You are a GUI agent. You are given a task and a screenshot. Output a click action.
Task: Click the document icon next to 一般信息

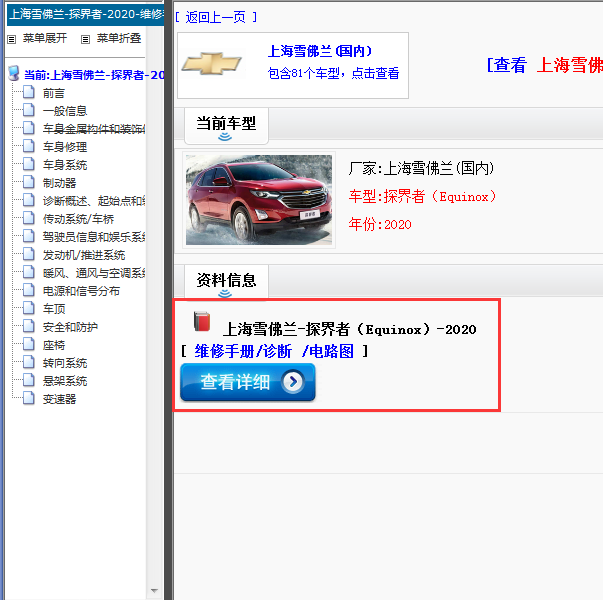(29, 110)
